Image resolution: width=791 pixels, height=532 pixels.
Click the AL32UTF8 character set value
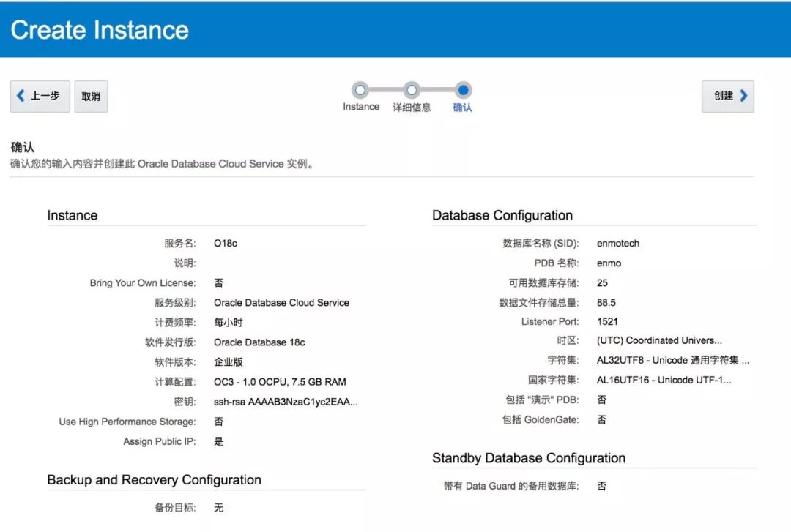click(672, 360)
